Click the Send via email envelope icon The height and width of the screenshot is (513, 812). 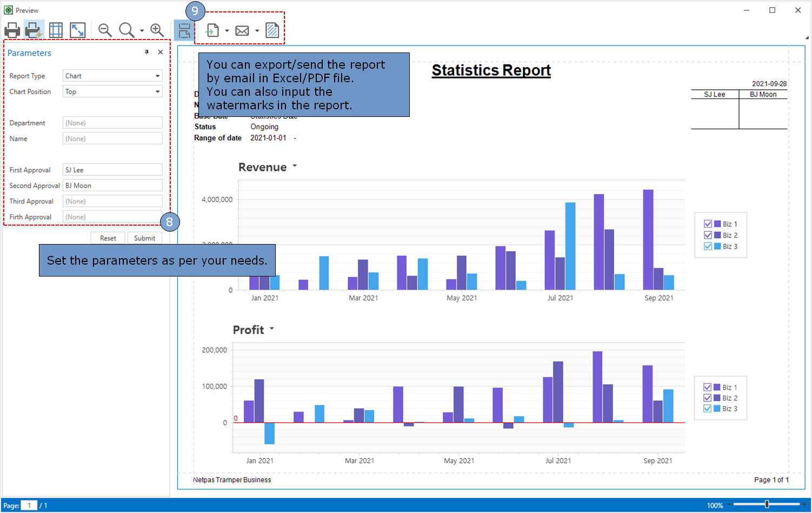coord(242,31)
